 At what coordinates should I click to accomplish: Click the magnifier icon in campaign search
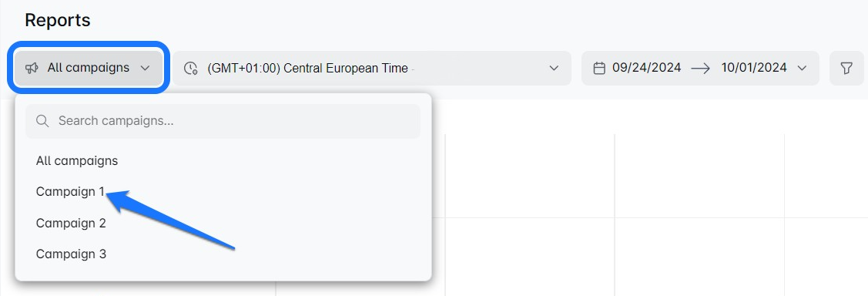[x=42, y=121]
